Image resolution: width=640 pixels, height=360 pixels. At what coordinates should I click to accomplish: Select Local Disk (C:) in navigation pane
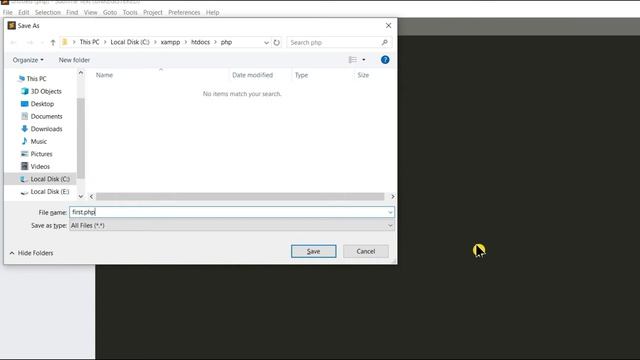pos(40,179)
